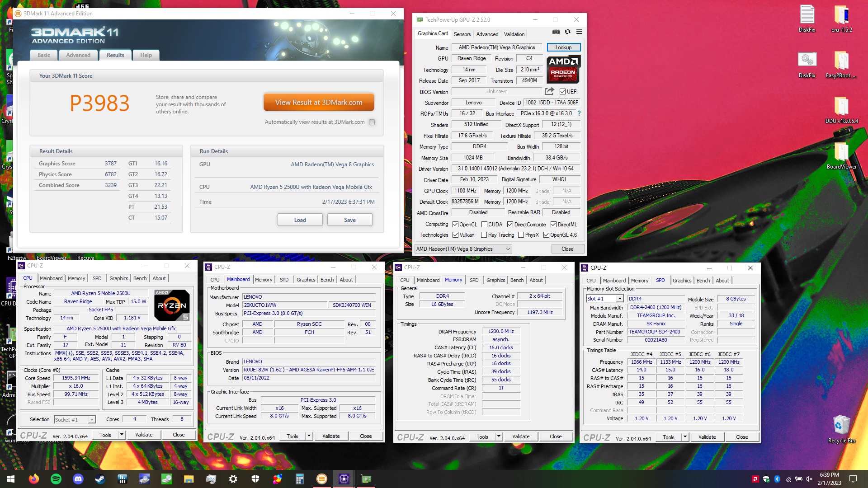Toggle the PhysX checkbox

521,235
